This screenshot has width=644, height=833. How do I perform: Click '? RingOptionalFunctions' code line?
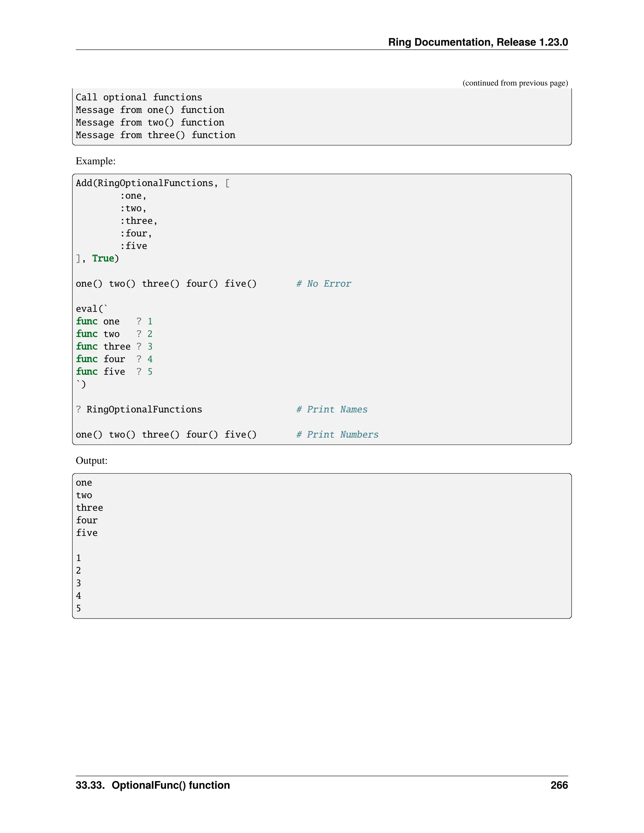pos(139,409)
